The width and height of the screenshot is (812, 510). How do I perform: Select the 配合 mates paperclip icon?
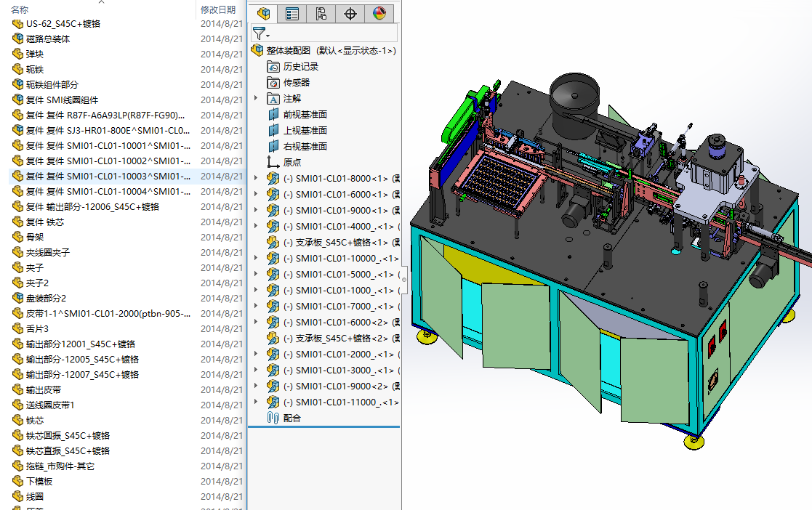click(x=273, y=418)
